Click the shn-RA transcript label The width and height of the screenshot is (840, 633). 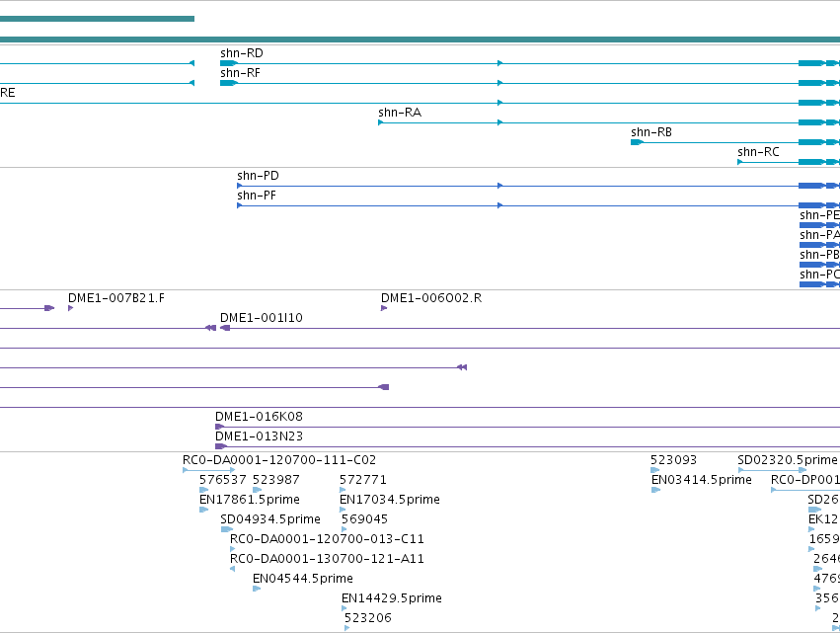pyautogui.click(x=400, y=113)
